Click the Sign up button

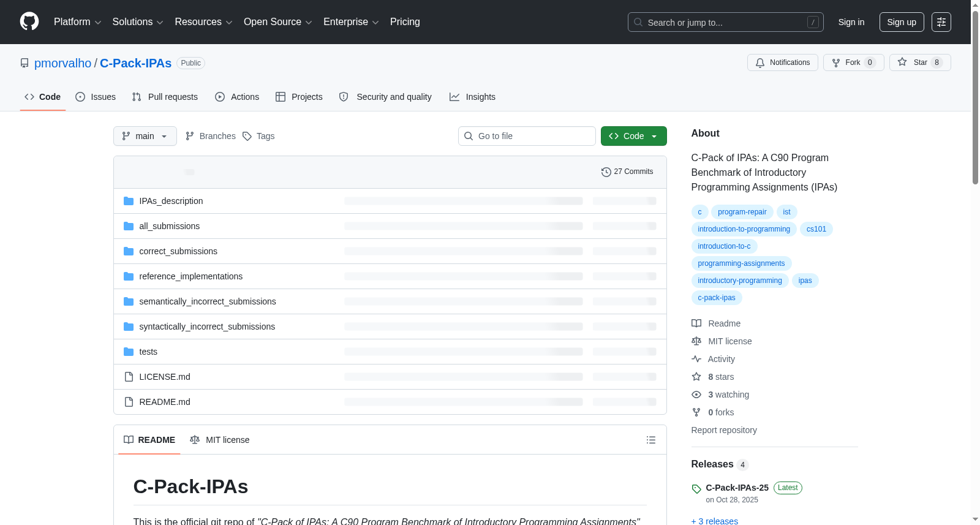pyautogui.click(x=902, y=22)
